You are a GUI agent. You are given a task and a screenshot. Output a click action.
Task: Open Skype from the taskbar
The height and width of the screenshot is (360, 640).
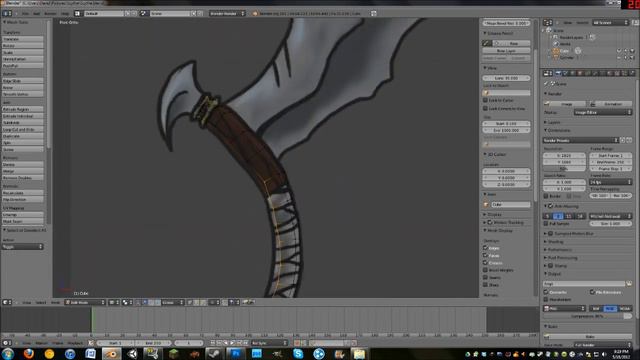click(x=298, y=354)
